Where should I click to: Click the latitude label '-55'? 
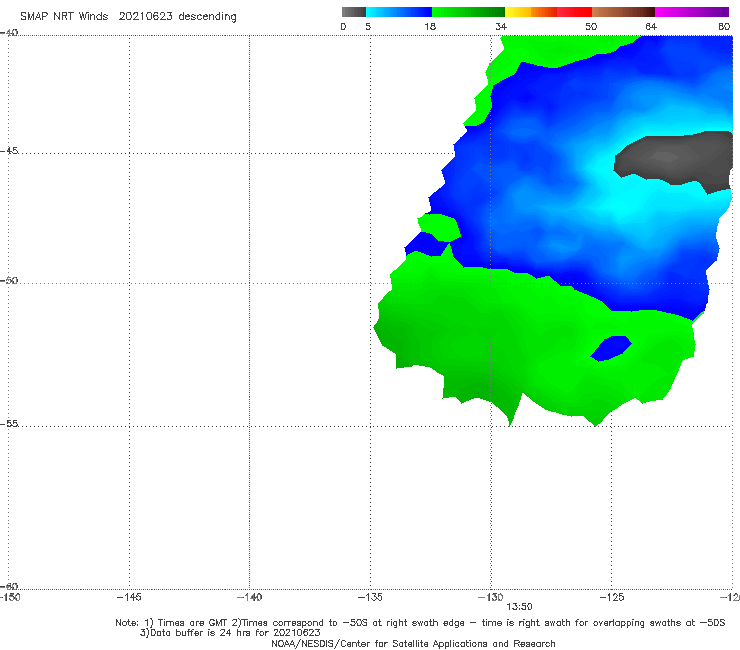[x=9, y=423]
